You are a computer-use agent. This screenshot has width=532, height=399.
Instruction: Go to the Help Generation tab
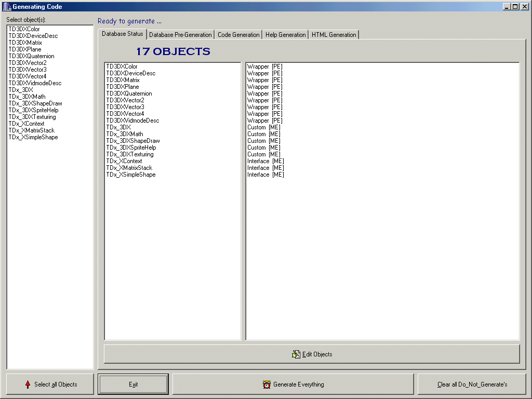(285, 35)
